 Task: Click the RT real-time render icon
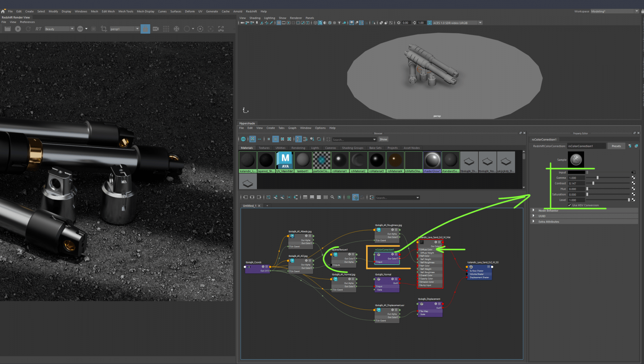(38, 29)
